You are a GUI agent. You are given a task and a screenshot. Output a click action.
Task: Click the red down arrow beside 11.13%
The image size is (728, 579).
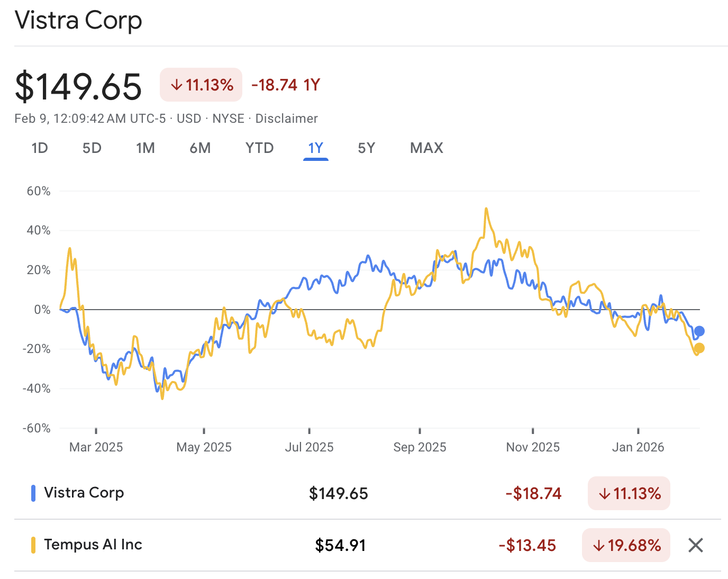click(x=176, y=84)
